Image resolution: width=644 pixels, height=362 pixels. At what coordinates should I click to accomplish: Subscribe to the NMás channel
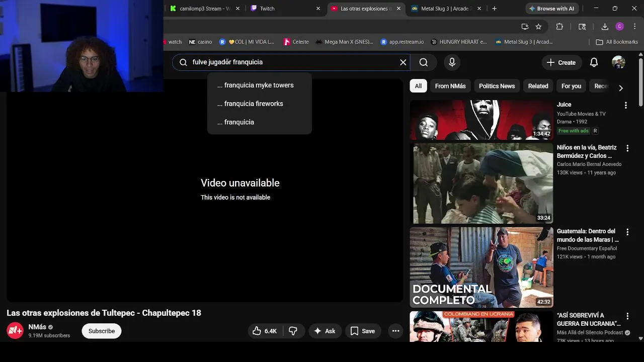[x=102, y=331]
